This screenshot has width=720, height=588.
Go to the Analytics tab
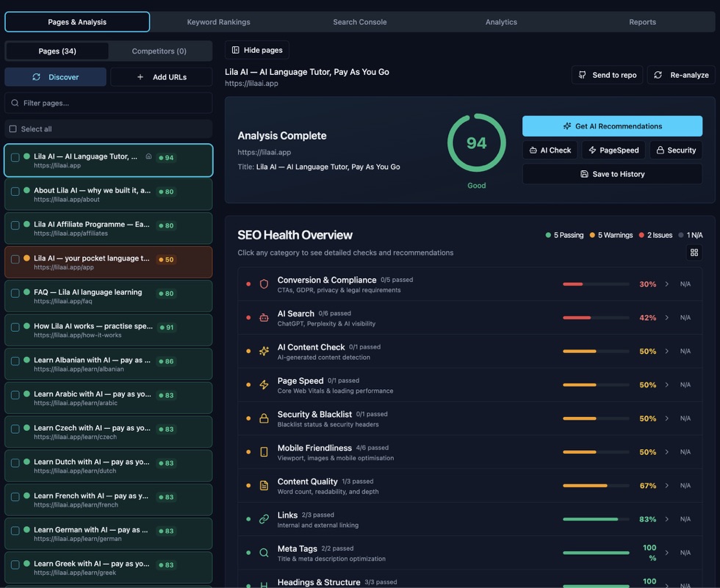tap(501, 22)
